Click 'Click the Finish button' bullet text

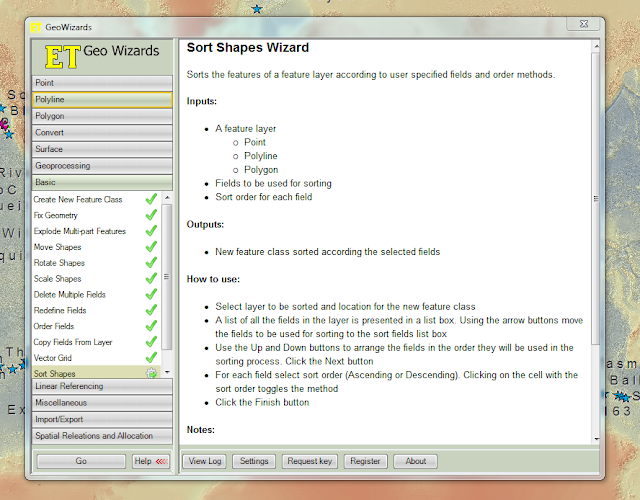(262, 402)
